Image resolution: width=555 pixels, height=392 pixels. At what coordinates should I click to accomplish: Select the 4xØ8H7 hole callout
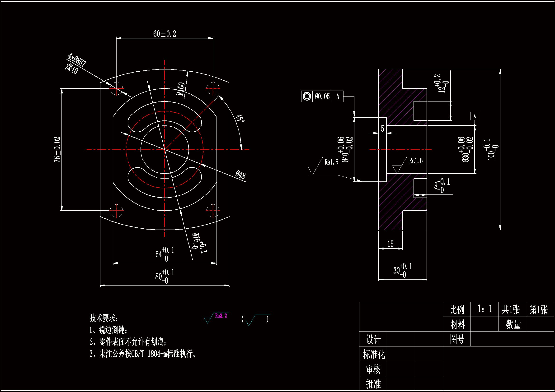[77, 60]
